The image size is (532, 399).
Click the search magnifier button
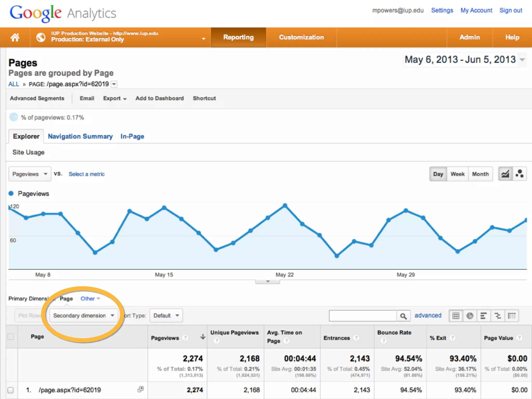[x=403, y=316]
